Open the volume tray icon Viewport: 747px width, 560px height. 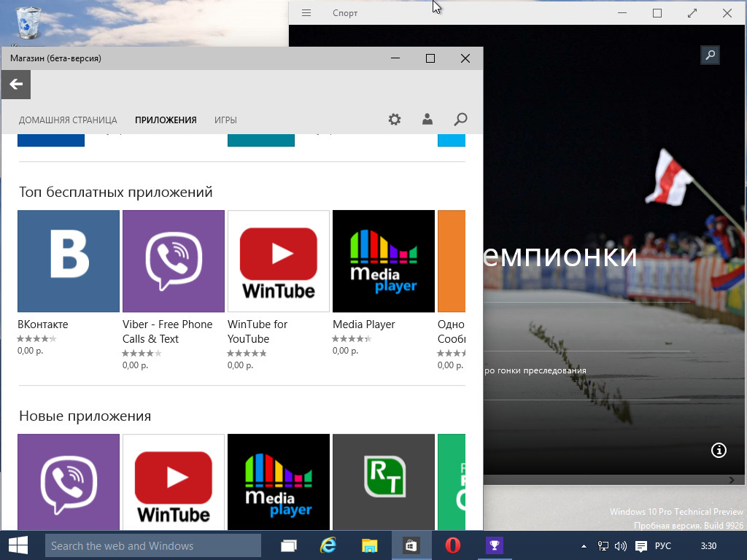point(620,546)
